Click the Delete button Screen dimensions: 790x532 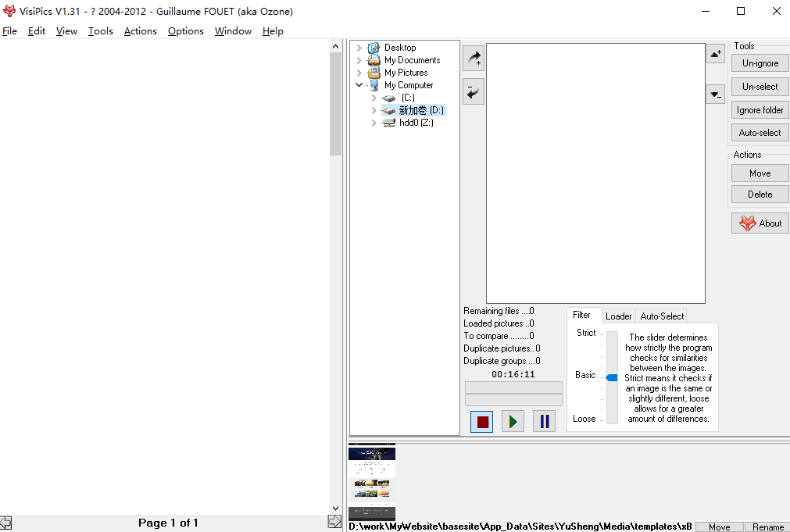[x=760, y=195]
